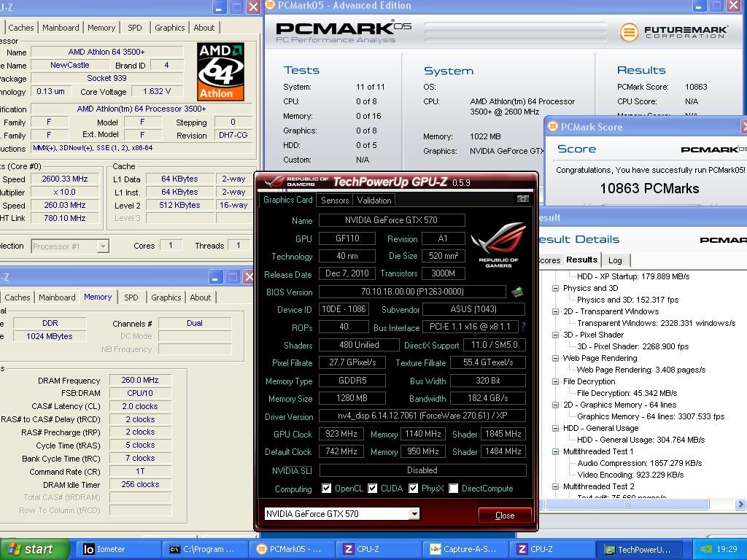The width and height of the screenshot is (747, 560).
Task: Open the GPU selection dropdown NVIDIA GeForce GTX 570
Action: 342,514
